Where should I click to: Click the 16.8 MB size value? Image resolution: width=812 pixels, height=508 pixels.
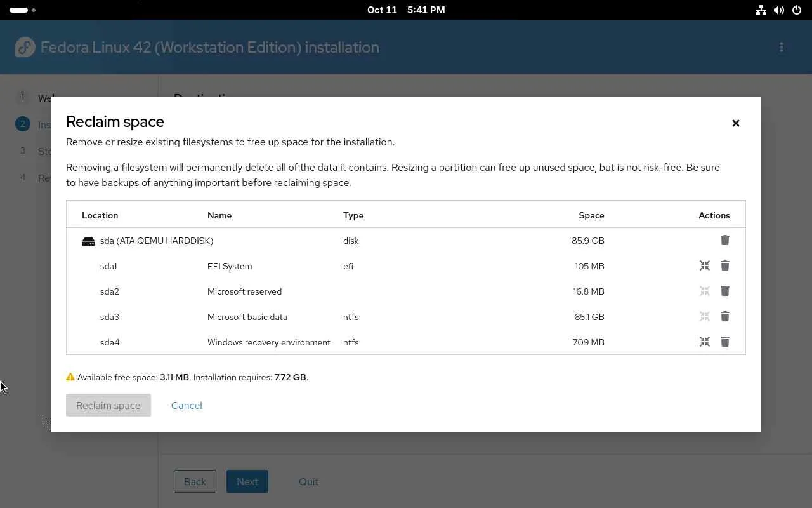tap(589, 291)
